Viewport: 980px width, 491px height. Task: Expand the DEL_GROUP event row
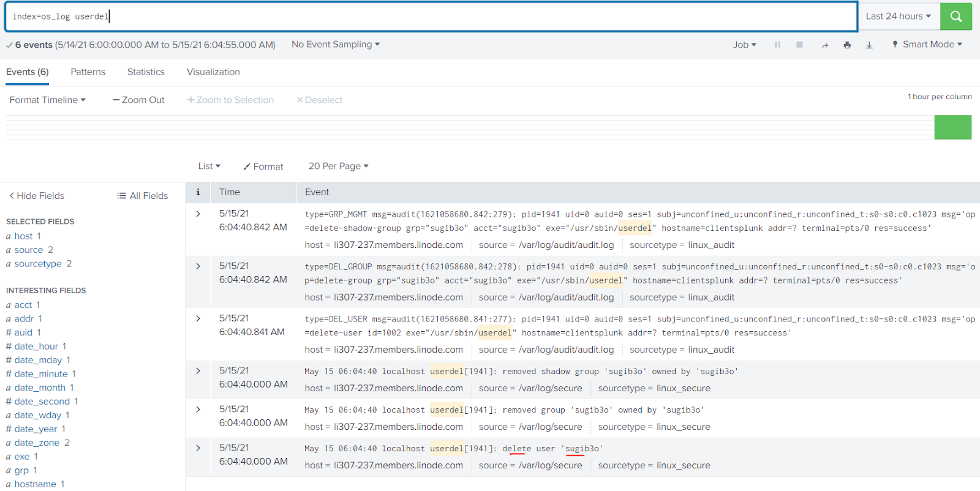point(198,266)
